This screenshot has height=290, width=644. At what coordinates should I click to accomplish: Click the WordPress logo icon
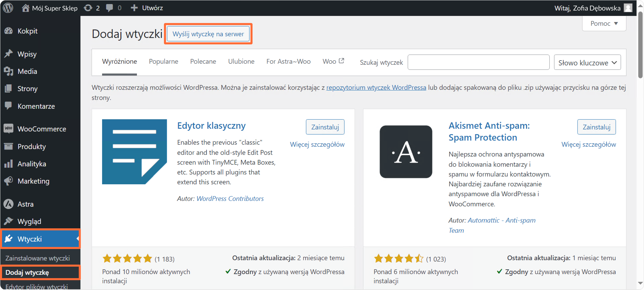click(x=8, y=8)
